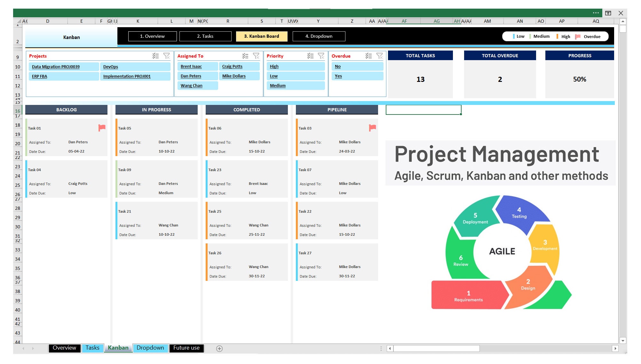
Task: Open the ellipsis menu at the top right
Action: (596, 13)
